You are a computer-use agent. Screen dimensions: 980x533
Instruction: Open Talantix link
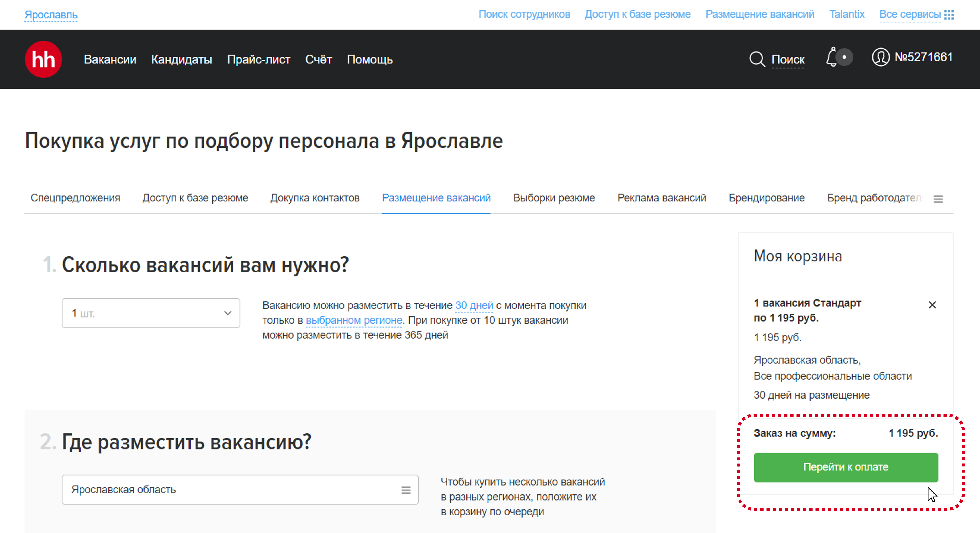(847, 14)
